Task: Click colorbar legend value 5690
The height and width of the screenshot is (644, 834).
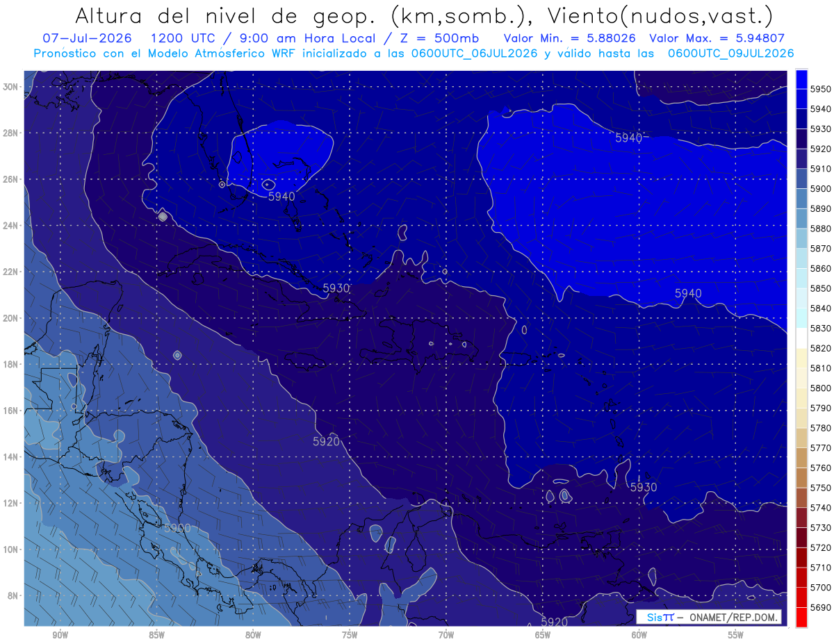Action: coord(821,607)
